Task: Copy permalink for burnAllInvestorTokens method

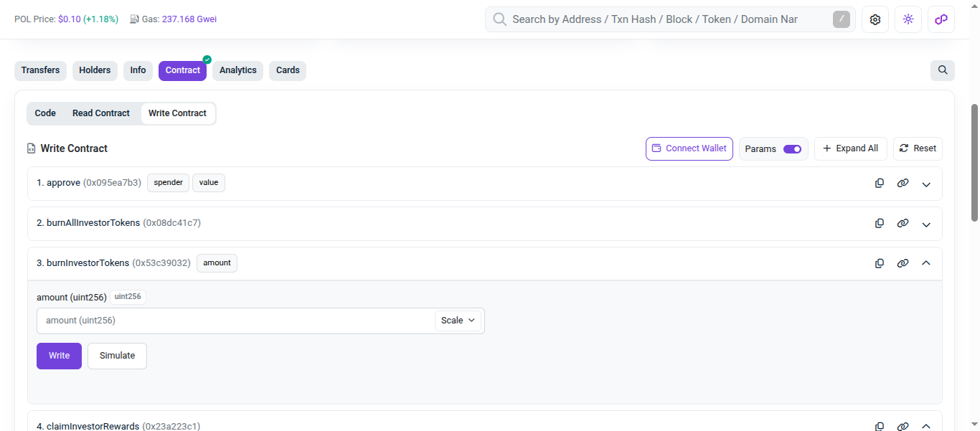Action: (903, 223)
